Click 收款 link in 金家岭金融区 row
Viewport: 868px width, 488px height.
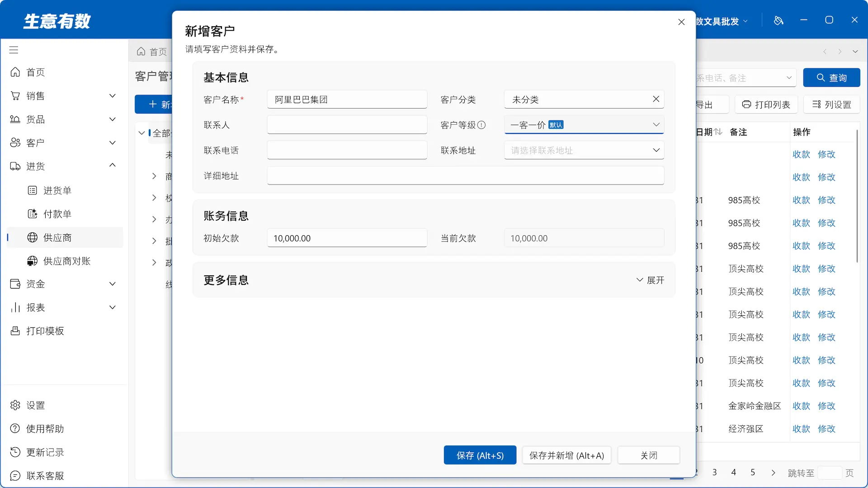801,406
